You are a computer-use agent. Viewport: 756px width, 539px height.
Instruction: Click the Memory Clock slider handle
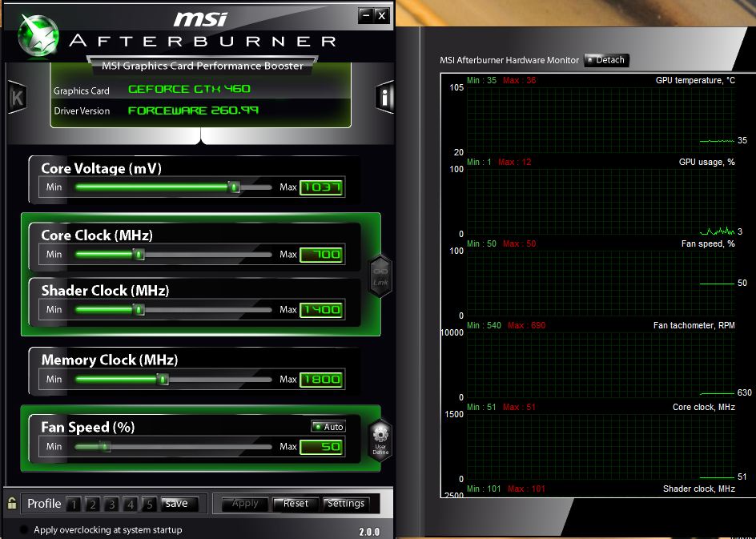[x=163, y=379]
